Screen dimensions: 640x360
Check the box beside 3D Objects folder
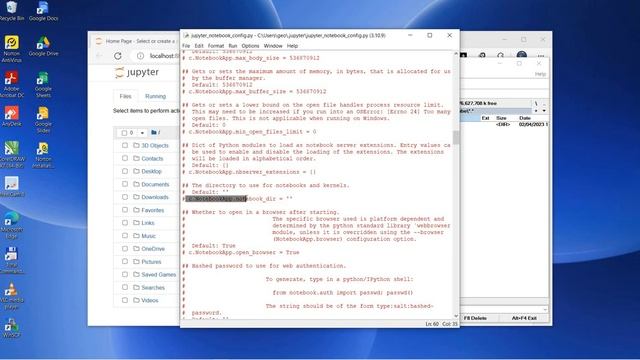coord(125,145)
